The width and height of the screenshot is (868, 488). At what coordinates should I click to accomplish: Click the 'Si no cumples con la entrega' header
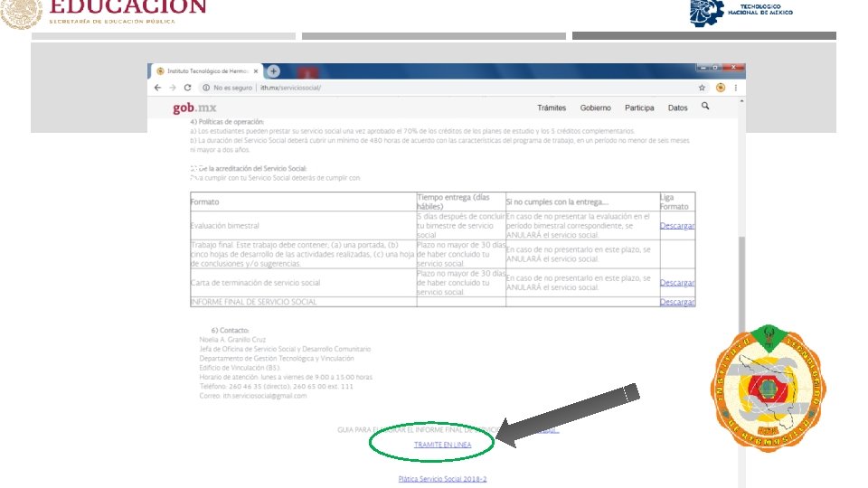point(582,202)
